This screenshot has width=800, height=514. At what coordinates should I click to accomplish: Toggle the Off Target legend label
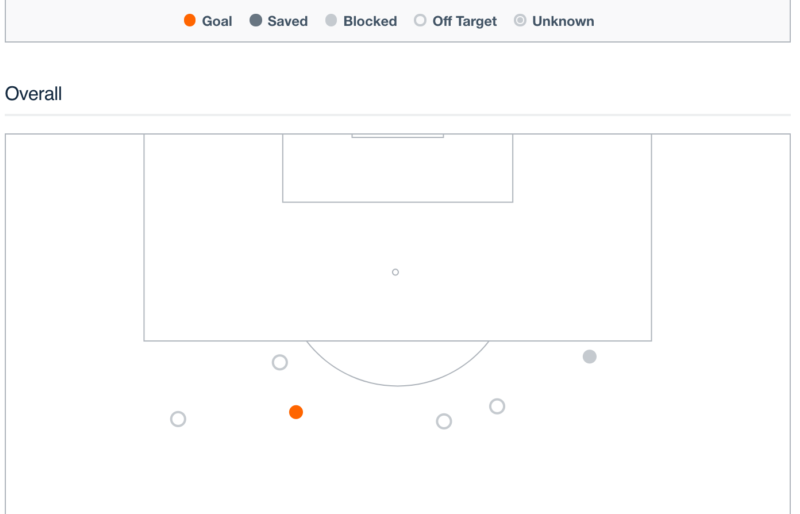(464, 21)
